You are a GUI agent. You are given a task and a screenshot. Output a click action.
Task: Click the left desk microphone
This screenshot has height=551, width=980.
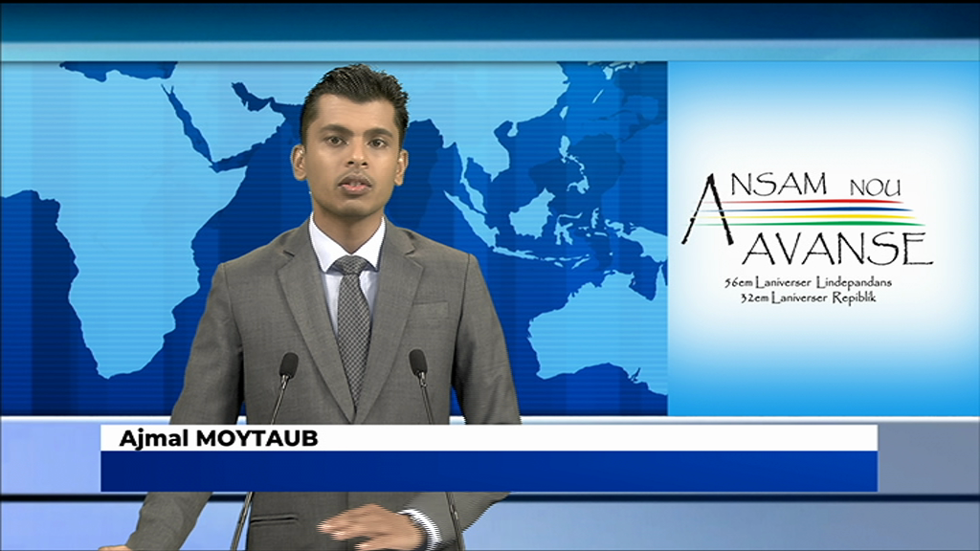click(x=288, y=365)
